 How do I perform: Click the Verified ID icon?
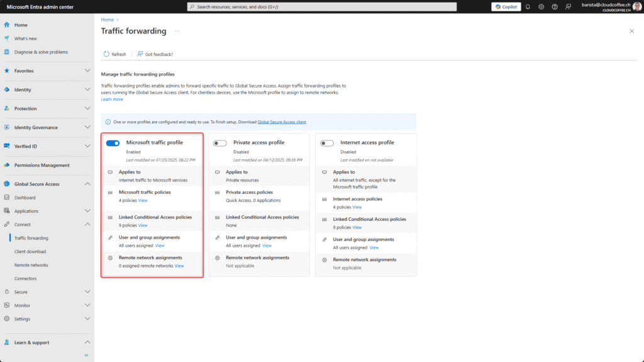click(x=6, y=146)
